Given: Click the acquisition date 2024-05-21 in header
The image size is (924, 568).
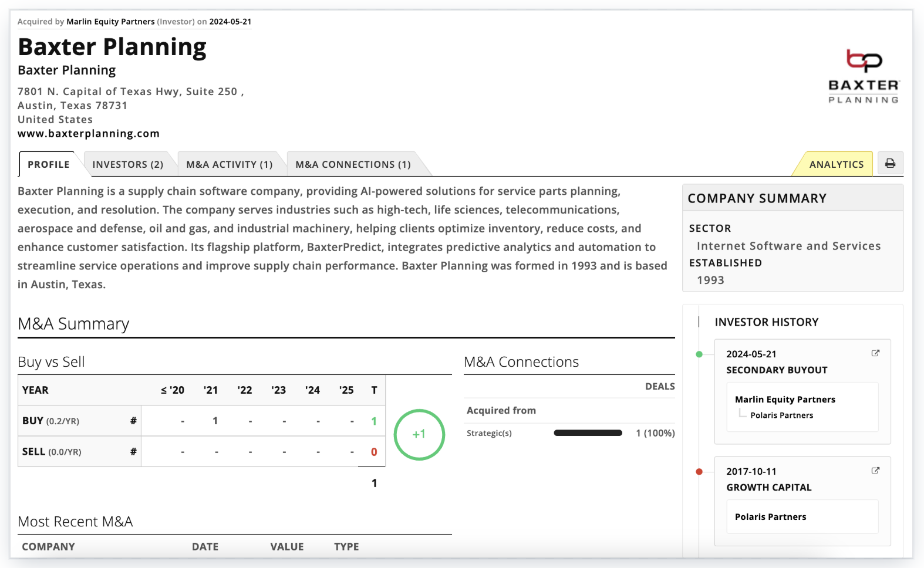Looking at the screenshot, I should (230, 22).
